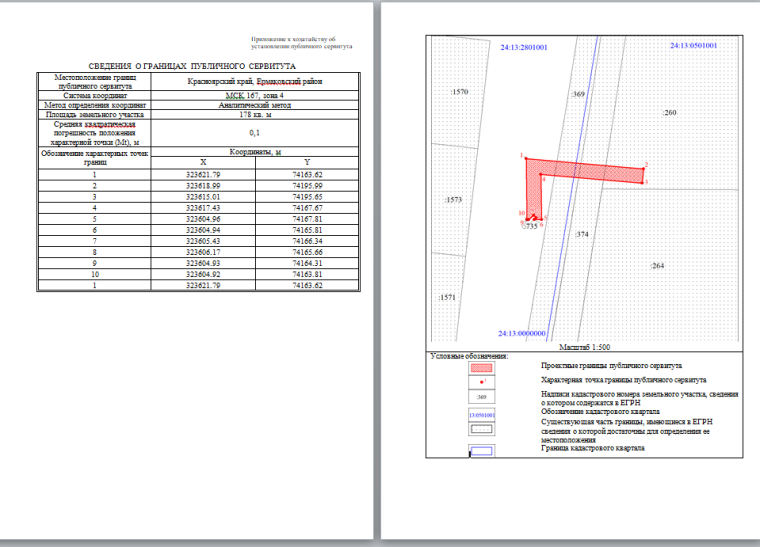Click the label 'Система координат'

(x=95, y=95)
